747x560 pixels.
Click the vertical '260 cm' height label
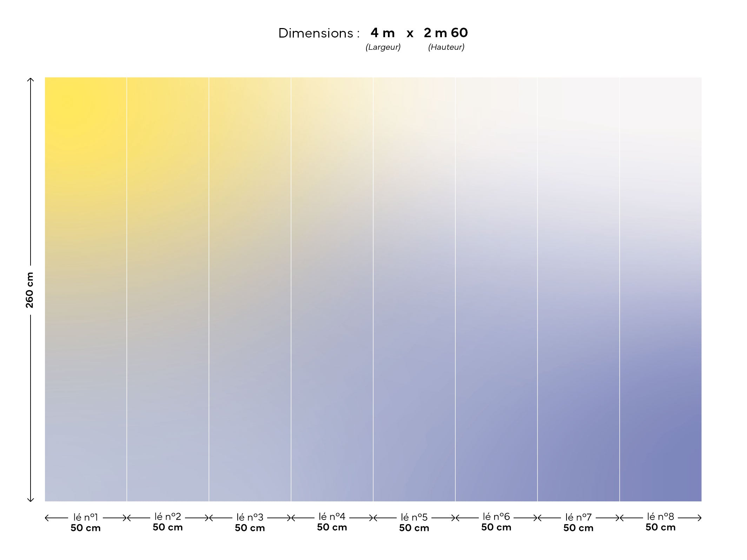pyautogui.click(x=30, y=290)
